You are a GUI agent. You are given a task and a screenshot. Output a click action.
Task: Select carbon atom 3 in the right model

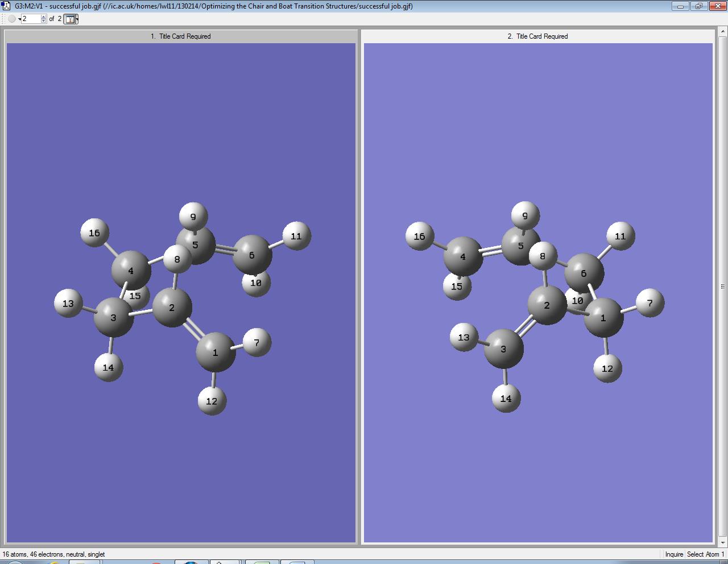click(x=503, y=349)
